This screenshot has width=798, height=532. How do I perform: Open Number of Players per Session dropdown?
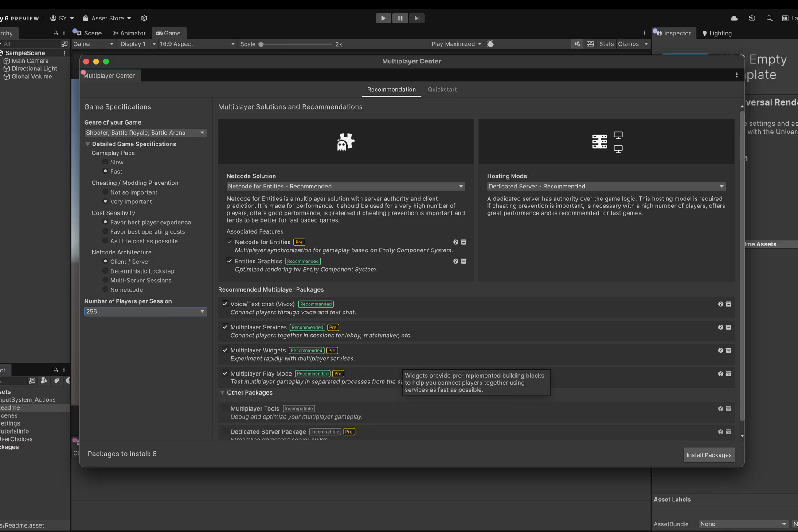pyautogui.click(x=145, y=312)
